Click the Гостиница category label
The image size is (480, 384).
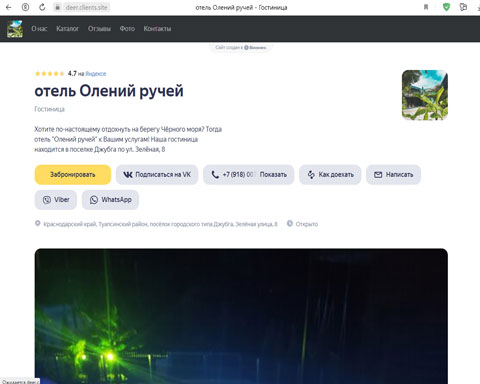49,109
